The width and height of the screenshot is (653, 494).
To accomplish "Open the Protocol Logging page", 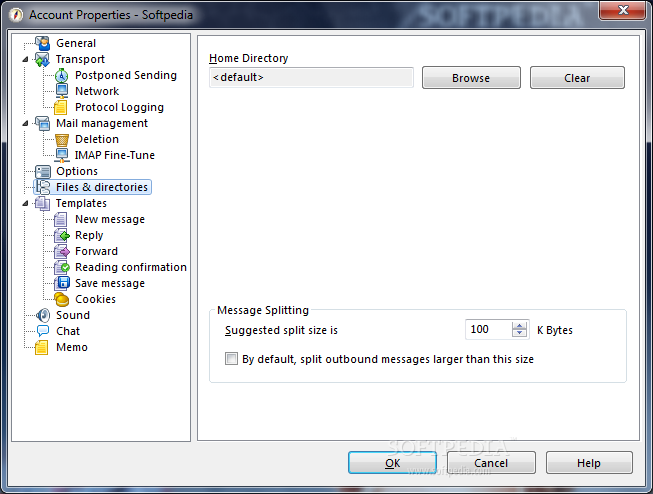I will [120, 107].
